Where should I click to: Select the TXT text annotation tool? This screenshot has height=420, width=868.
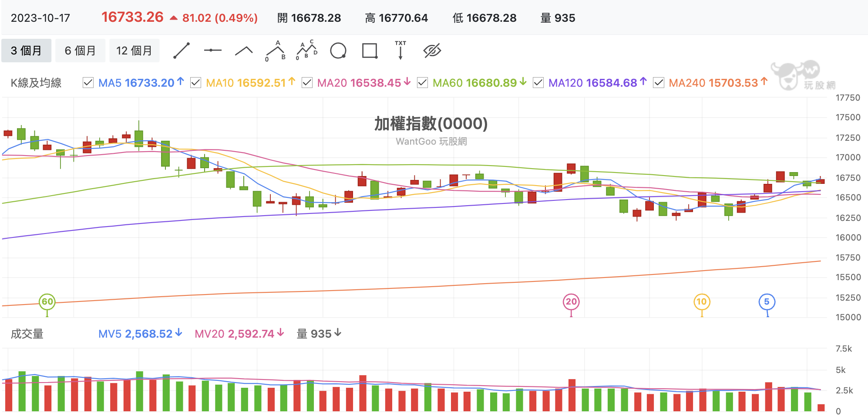click(400, 51)
